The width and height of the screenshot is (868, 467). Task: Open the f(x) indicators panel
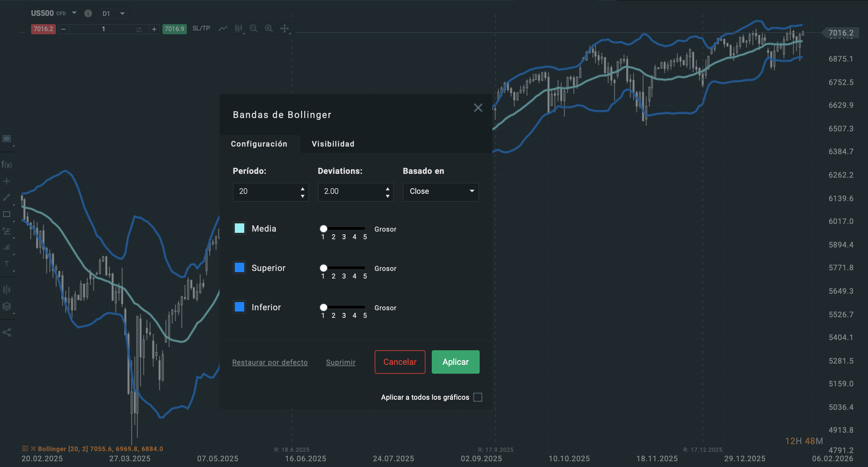point(7,165)
